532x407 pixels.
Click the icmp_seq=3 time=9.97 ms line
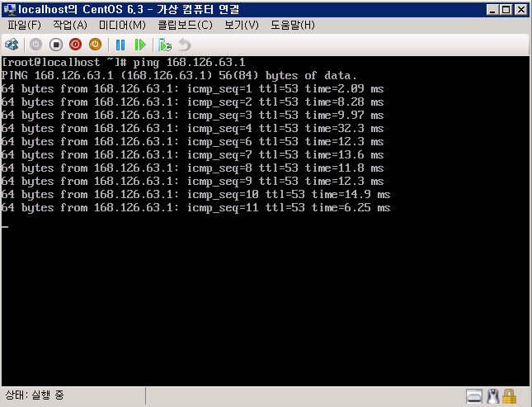pos(192,116)
